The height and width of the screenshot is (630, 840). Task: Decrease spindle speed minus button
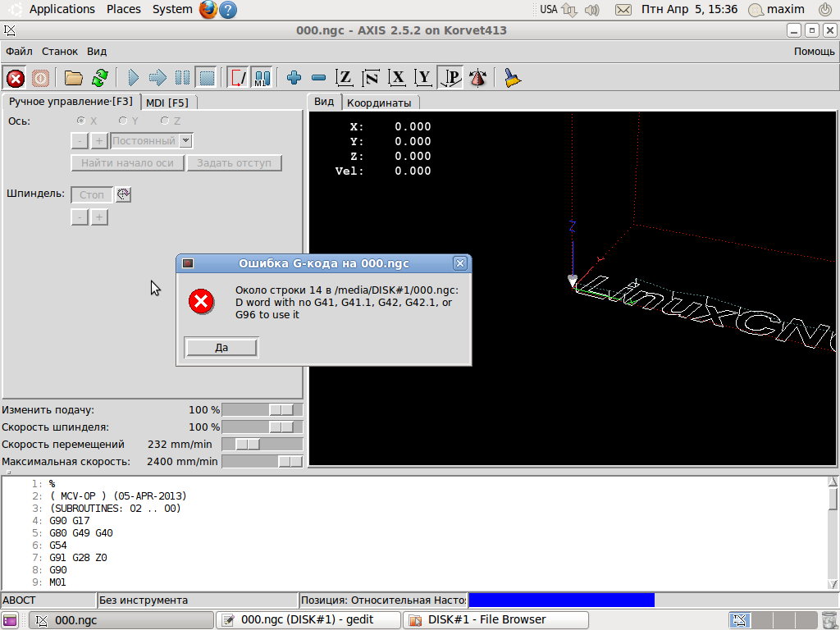[x=80, y=217]
